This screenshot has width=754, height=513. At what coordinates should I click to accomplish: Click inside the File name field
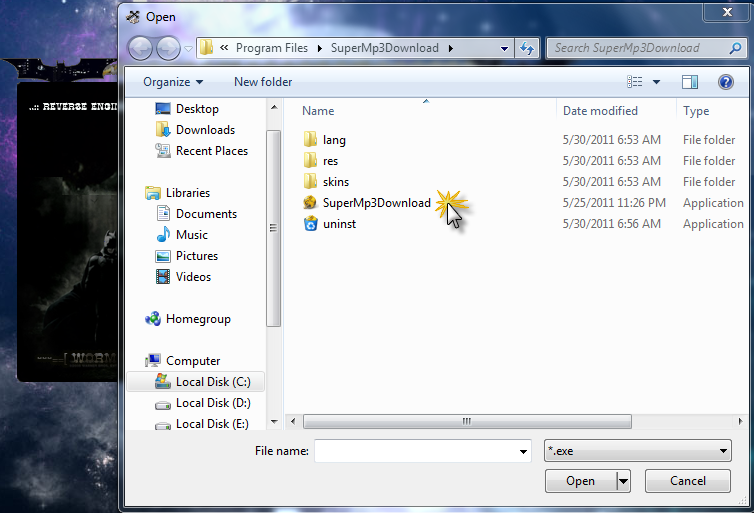coord(415,451)
